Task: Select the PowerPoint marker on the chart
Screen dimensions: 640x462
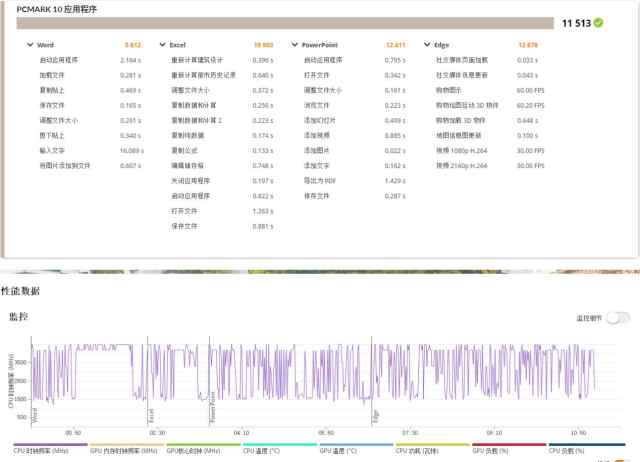Action: tap(212, 407)
